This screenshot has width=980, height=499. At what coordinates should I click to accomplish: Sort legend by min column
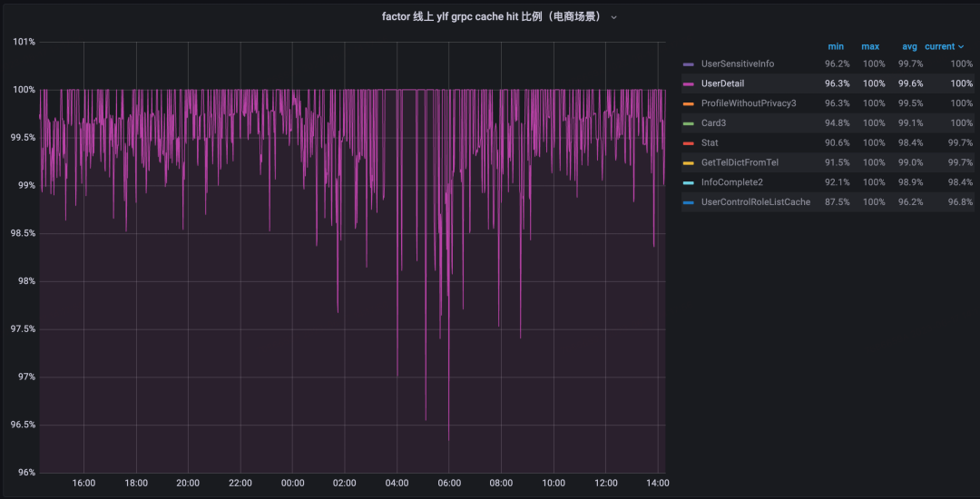coord(836,46)
